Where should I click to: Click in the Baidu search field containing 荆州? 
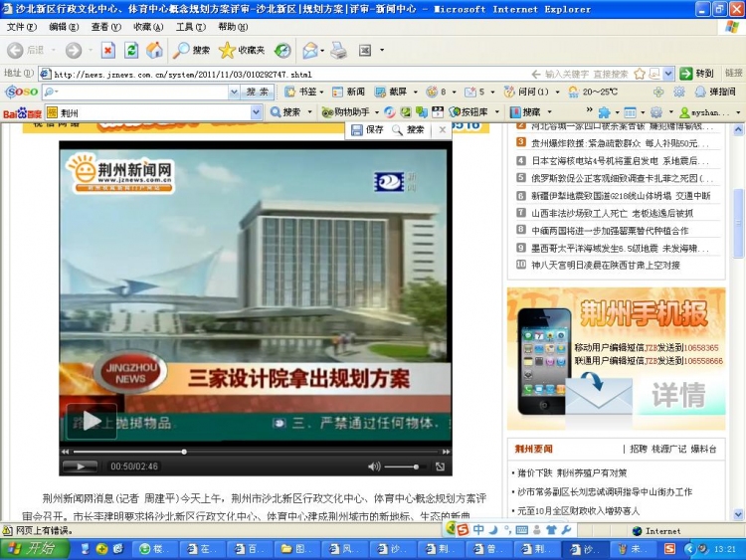(154, 113)
